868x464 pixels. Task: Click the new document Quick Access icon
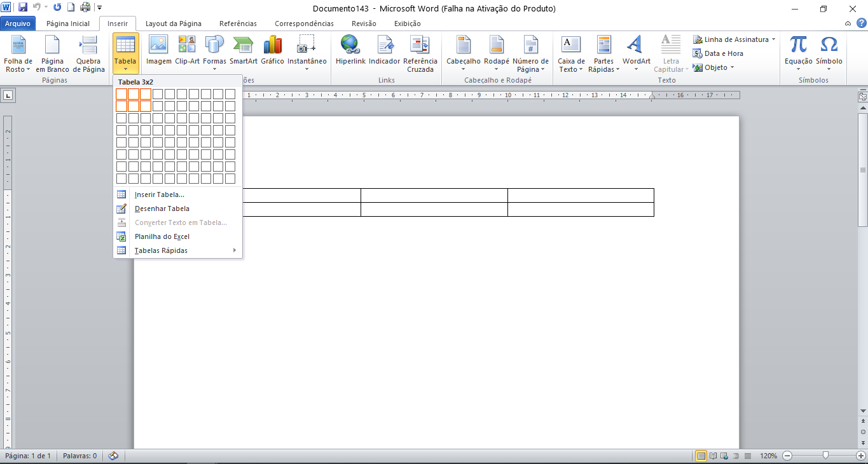(x=71, y=8)
